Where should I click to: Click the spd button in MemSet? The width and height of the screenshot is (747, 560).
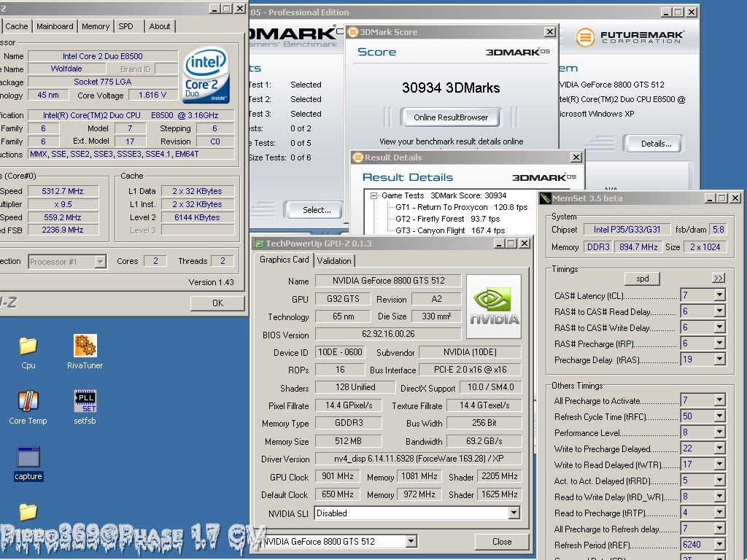(x=642, y=279)
